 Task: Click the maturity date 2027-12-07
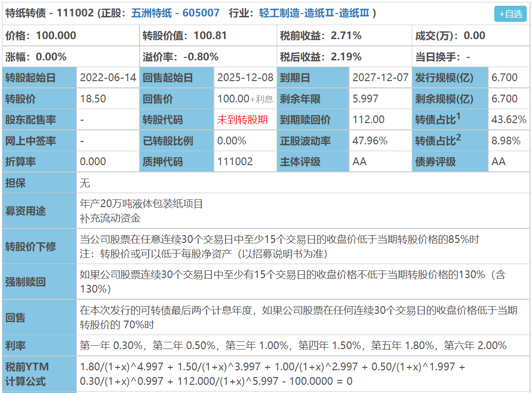380,78
